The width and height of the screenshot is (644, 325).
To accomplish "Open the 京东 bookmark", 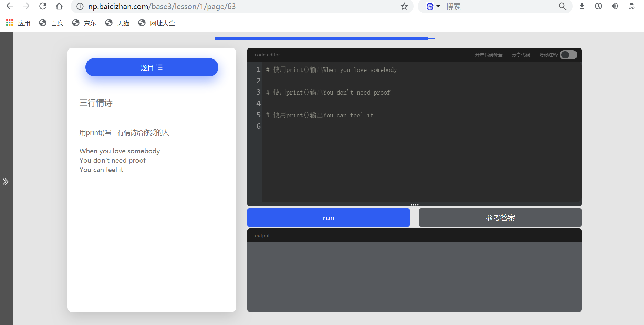I will coord(84,23).
